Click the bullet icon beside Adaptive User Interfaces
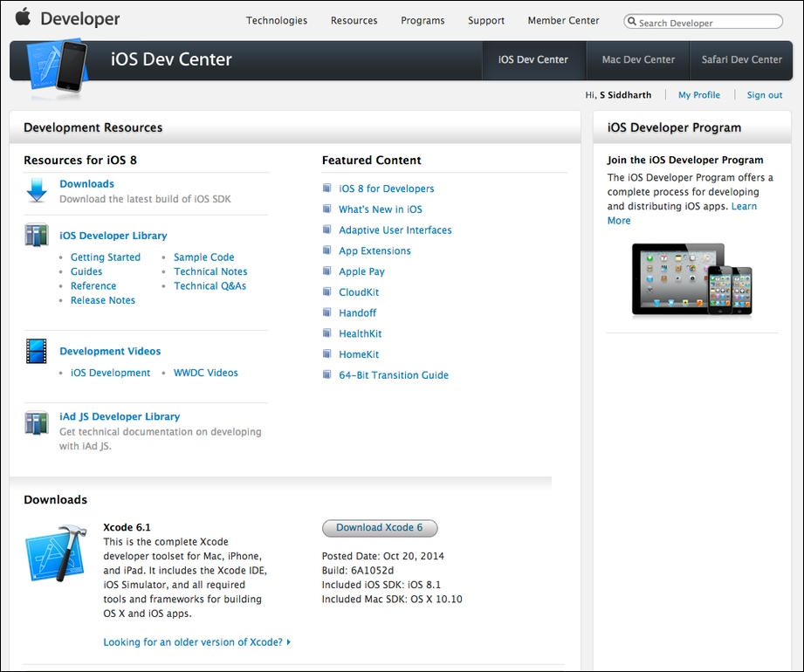804x672 pixels. [326, 230]
